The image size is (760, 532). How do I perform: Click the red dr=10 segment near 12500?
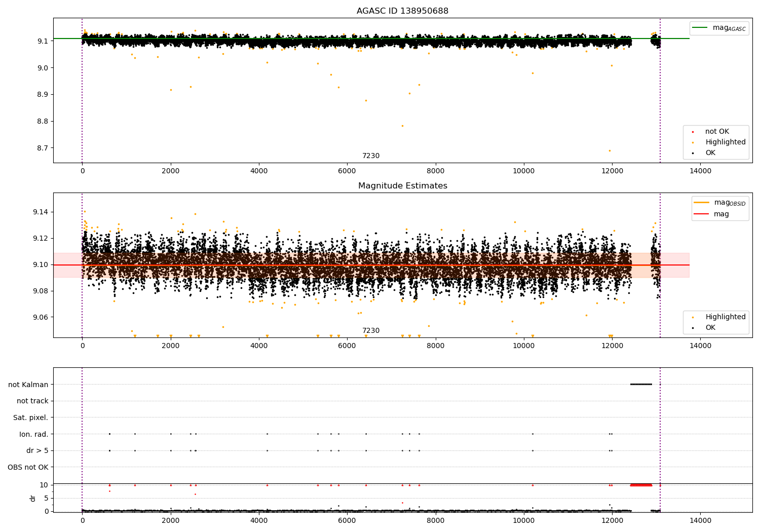click(641, 485)
